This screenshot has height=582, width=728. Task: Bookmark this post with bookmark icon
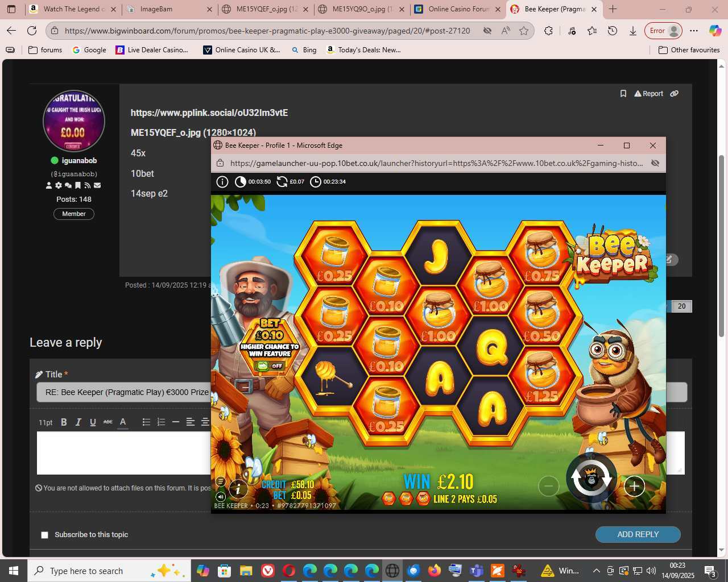(623, 94)
